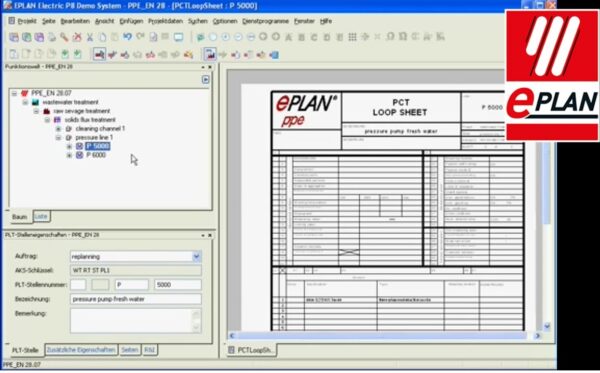Open the Zusätzliche Eigenschaften tab
600x373 pixels.
[x=81, y=350]
